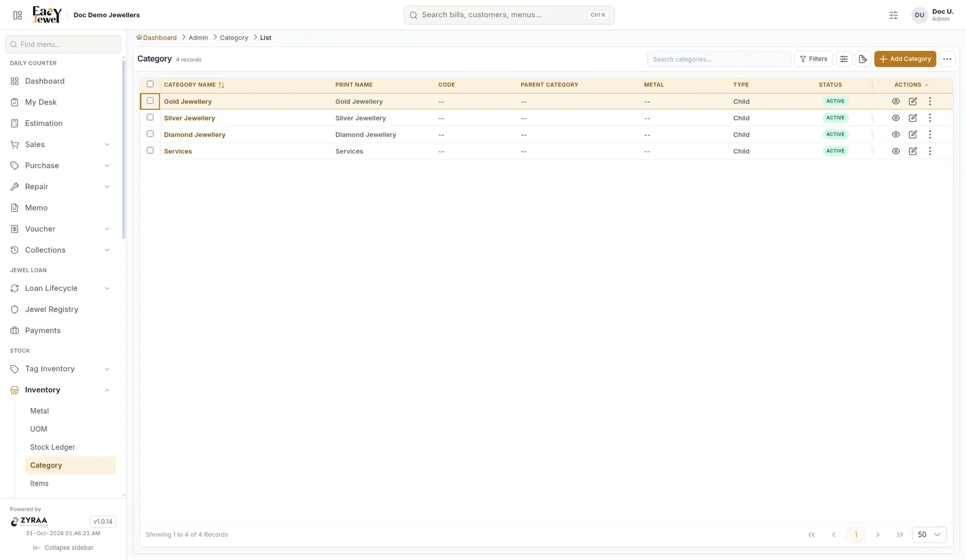
Task: View the Gold Jewellery category with the eye icon
Action: 896,101
